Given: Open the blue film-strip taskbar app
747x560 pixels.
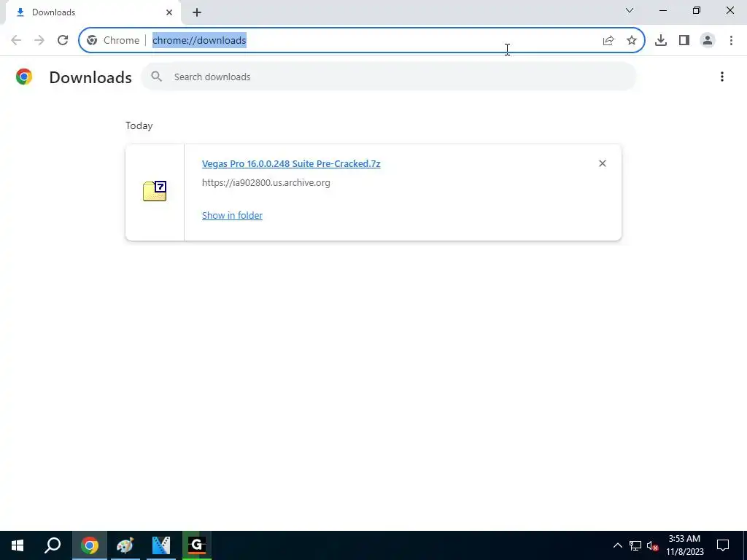Looking at the screenshot, I should click(x=161, y=545).
